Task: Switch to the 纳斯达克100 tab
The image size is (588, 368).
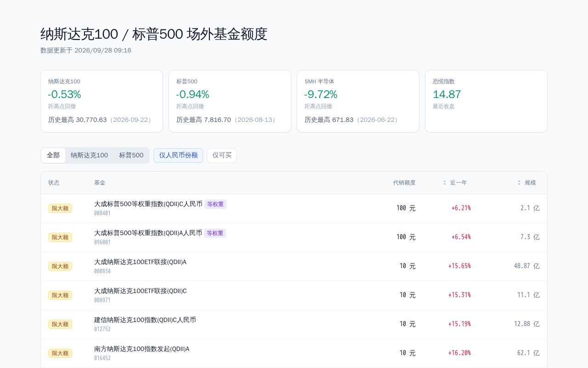Action: click(90, 155)
